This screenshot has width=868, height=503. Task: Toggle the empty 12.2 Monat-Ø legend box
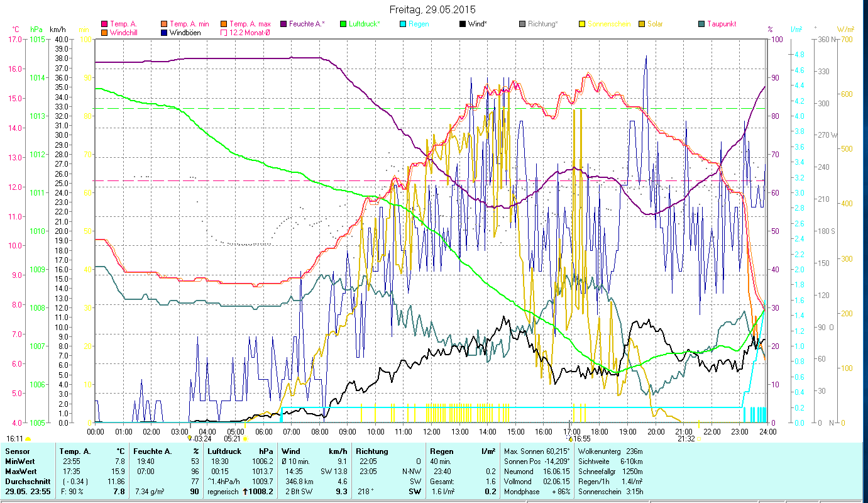(224, 33)
